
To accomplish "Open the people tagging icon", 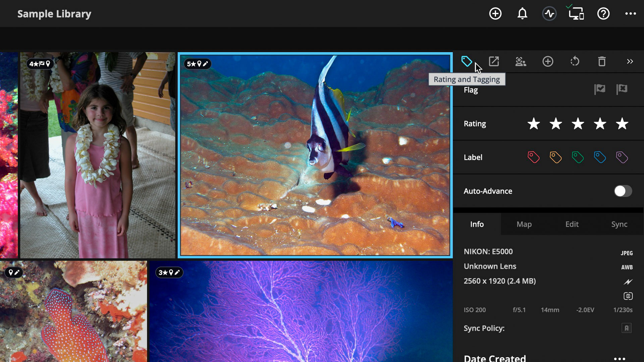I will [521, 61].
